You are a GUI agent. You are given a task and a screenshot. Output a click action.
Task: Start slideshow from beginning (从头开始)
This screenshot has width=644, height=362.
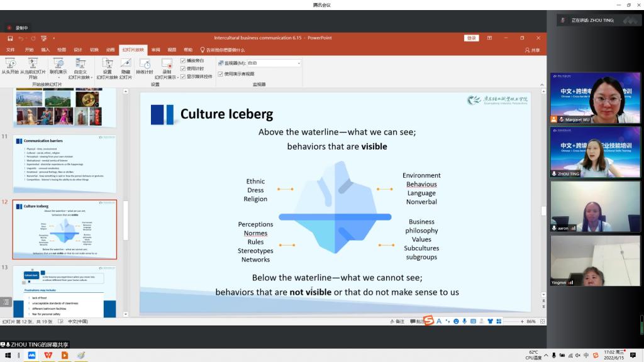click(x=10, y=65)
